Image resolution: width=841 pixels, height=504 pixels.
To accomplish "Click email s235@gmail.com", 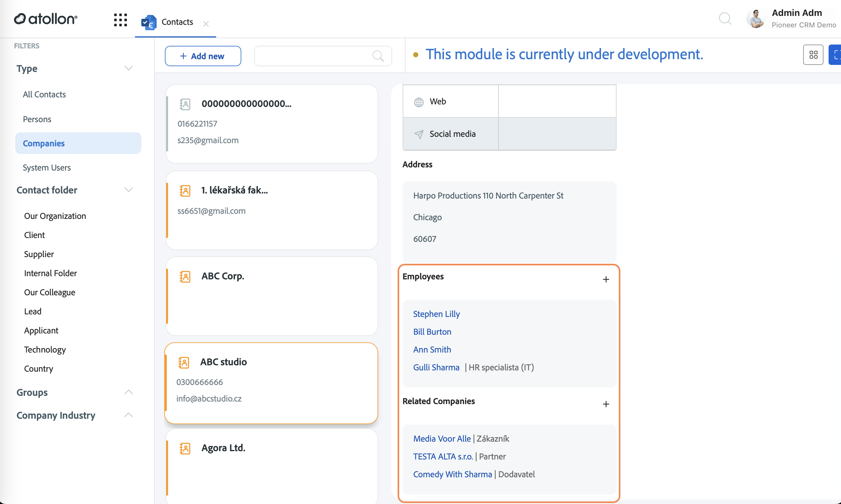I will coord(208,140).
